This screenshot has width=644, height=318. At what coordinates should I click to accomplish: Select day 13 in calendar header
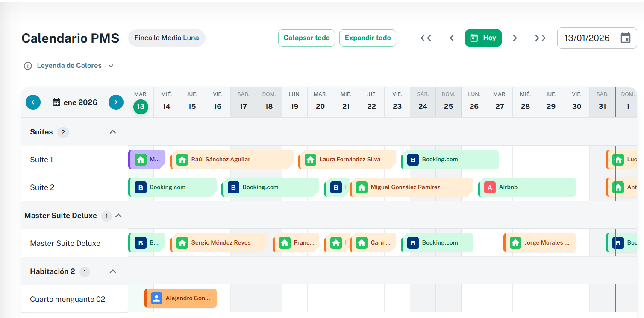click(x=141, y=106)
